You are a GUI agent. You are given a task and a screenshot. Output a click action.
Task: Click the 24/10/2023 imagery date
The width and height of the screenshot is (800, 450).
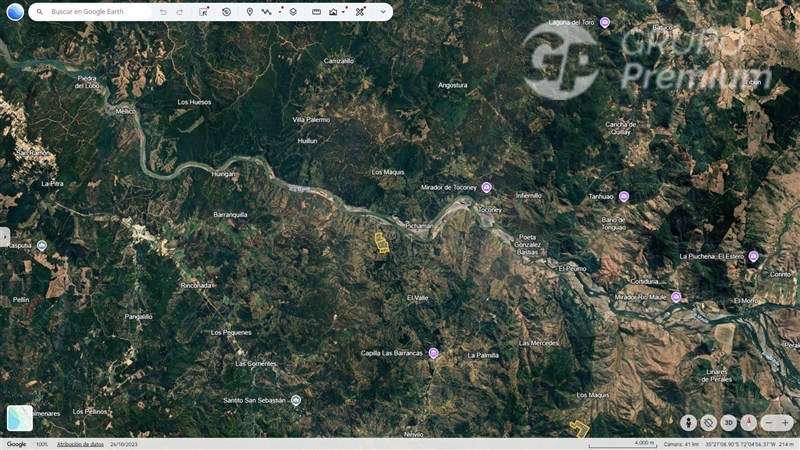click(124, 444)
